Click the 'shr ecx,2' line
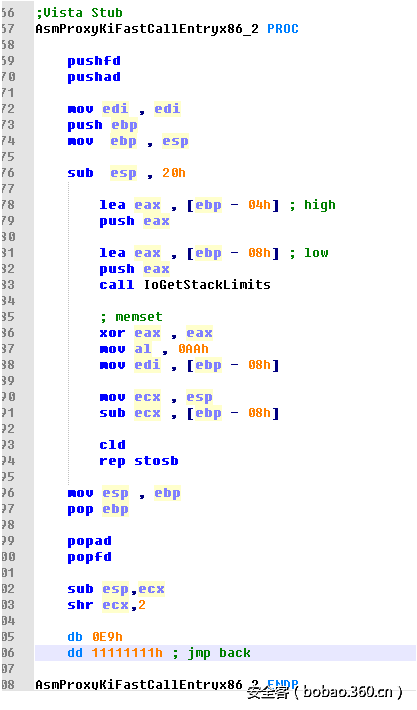Screen dimensions: 417x710 (107, 605)
